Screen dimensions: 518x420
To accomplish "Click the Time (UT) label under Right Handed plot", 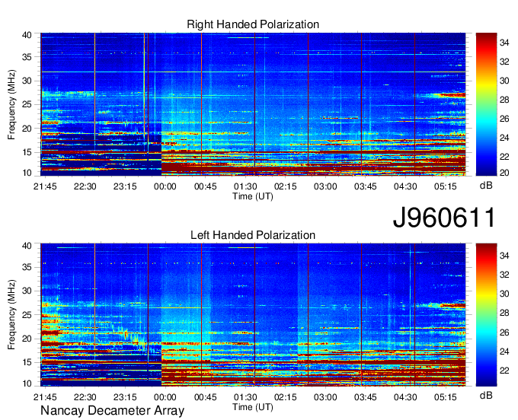I will 253,196.
